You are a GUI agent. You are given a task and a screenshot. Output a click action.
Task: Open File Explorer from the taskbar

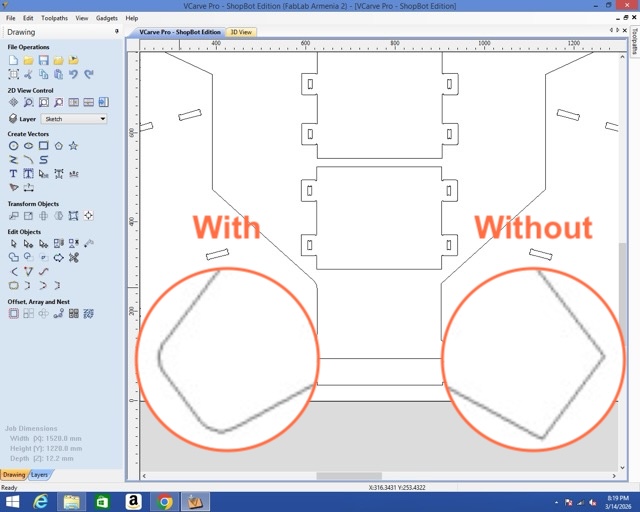pos(71,502)
